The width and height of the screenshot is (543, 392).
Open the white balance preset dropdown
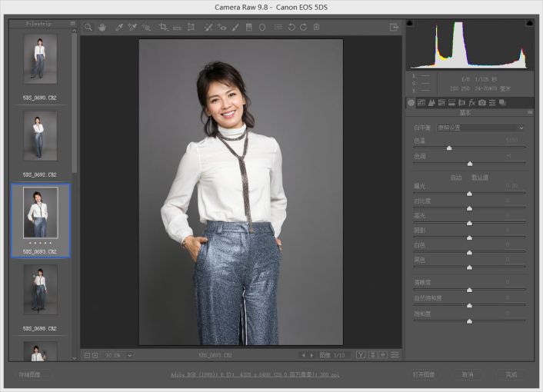[x=481, y=128]
